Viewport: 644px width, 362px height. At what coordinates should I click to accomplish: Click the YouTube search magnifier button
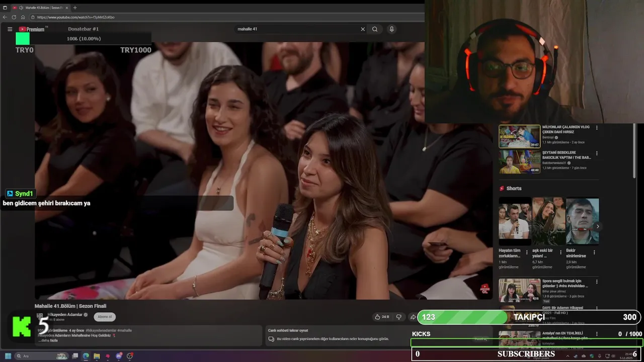(375, 29)
